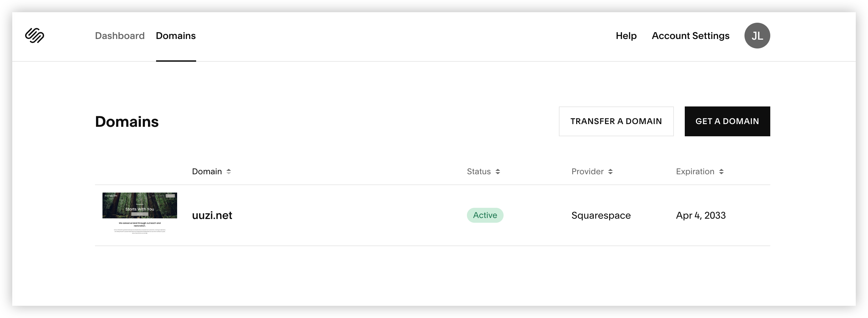
Task: Click the Active status badge
Action: 485,215
